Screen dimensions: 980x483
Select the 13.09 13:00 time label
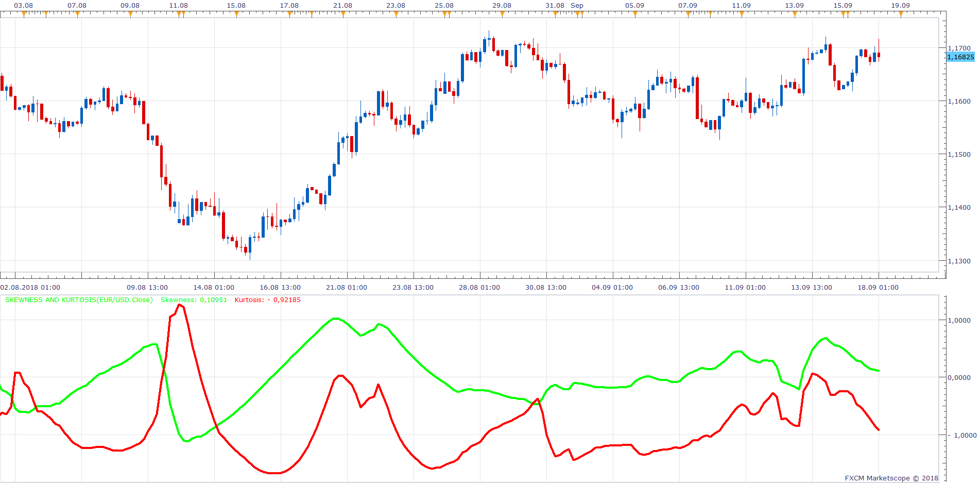(812, 288)
